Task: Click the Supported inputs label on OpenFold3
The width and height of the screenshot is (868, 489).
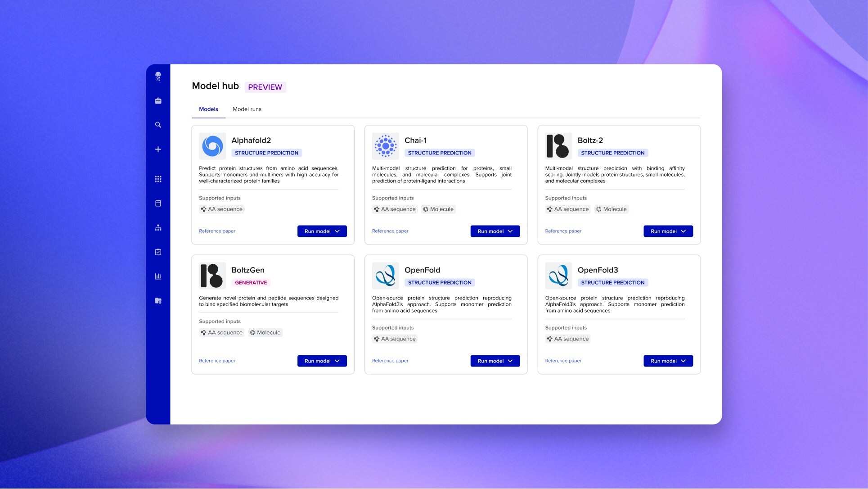Action: pyautogui.click(x=566, y=328)
